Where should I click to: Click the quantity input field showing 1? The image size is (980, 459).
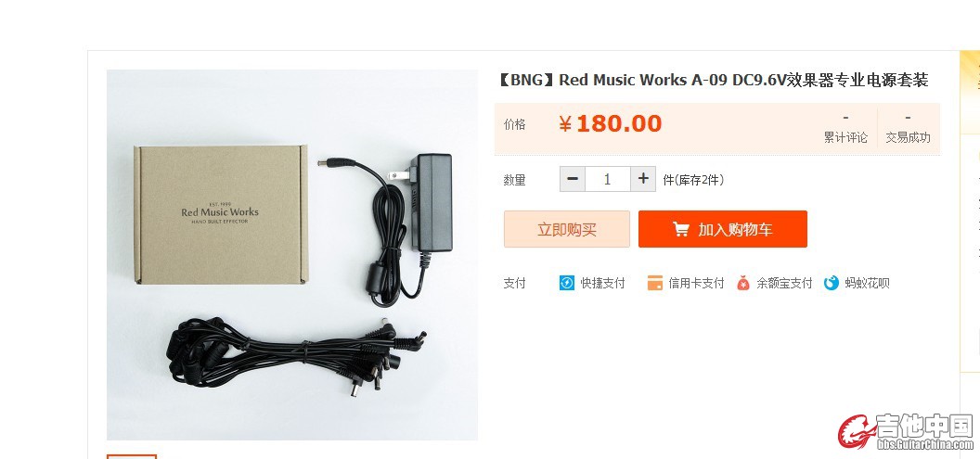(x=608, y=179)
